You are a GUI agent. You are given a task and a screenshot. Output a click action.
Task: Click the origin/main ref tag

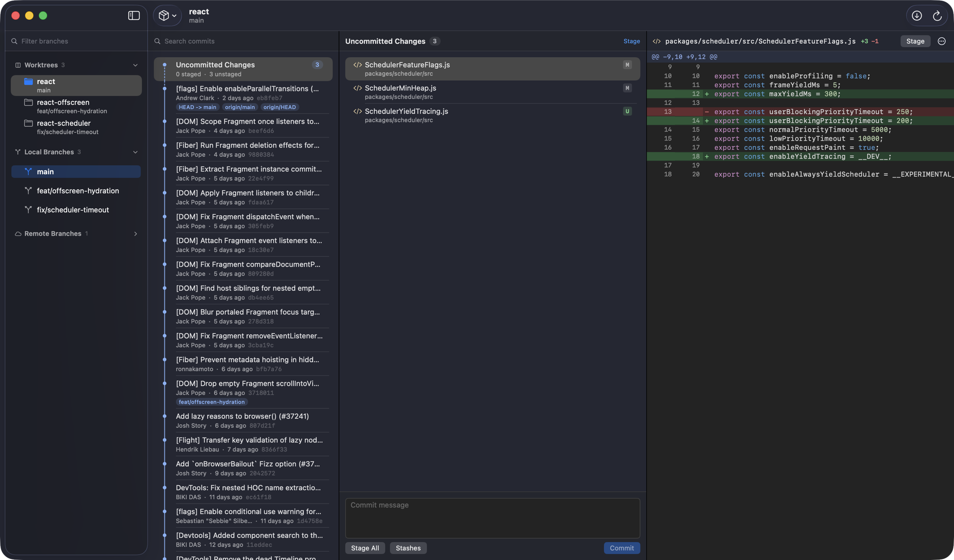(x=240, y=107)
